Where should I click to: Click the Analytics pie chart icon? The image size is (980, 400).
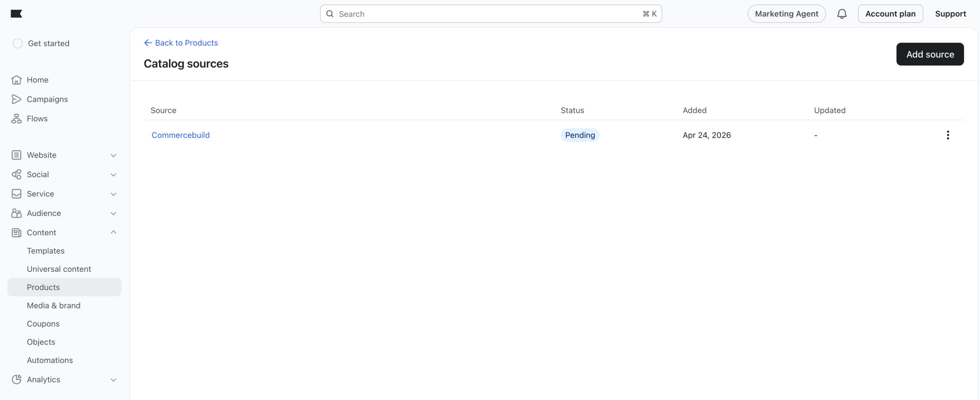point(16,379)
